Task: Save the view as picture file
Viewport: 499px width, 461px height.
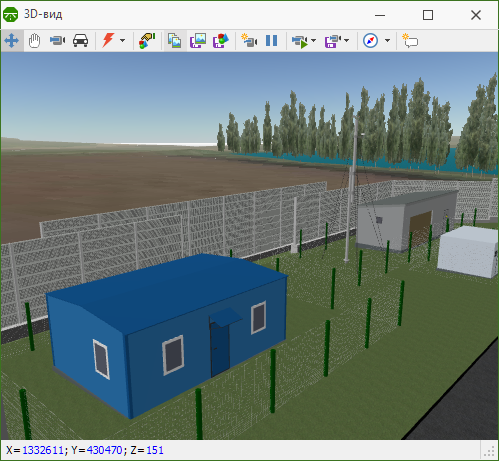Action: pos(198,41)
